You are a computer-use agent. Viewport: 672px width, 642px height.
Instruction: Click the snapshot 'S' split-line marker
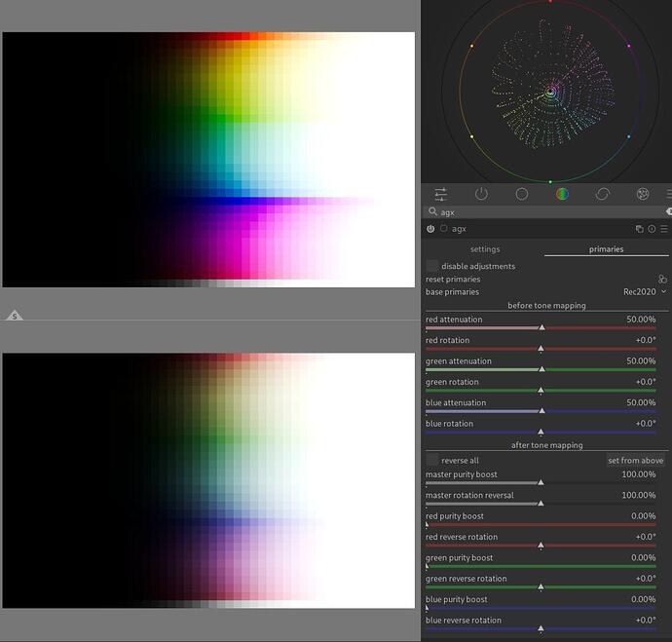(x=15, y=316)
